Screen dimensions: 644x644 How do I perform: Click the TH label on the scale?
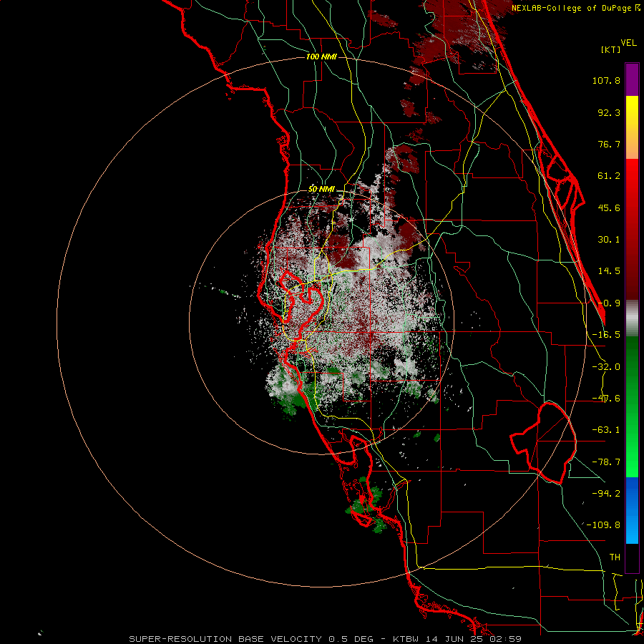tap(615, 557)
